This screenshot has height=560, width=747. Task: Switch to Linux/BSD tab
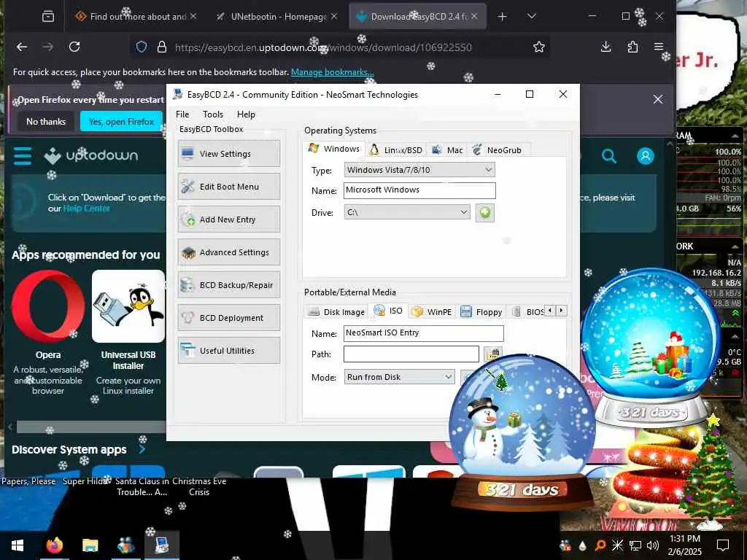(396, 150)
